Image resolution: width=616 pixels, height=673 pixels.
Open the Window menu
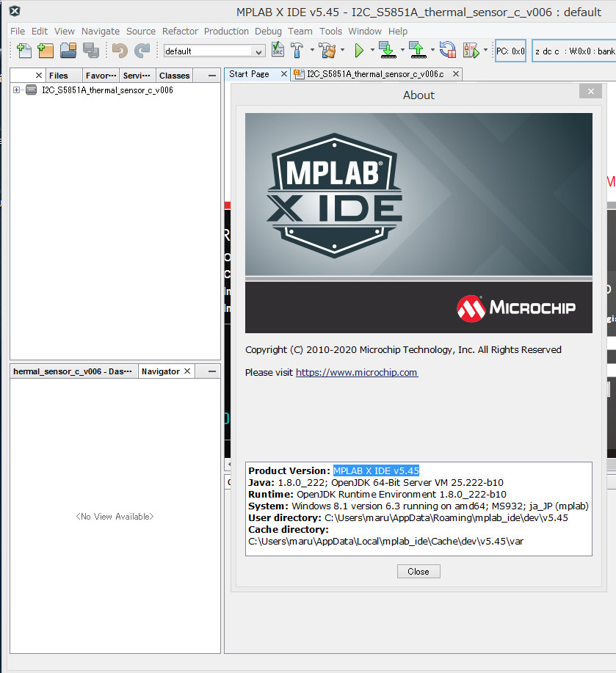365,32
